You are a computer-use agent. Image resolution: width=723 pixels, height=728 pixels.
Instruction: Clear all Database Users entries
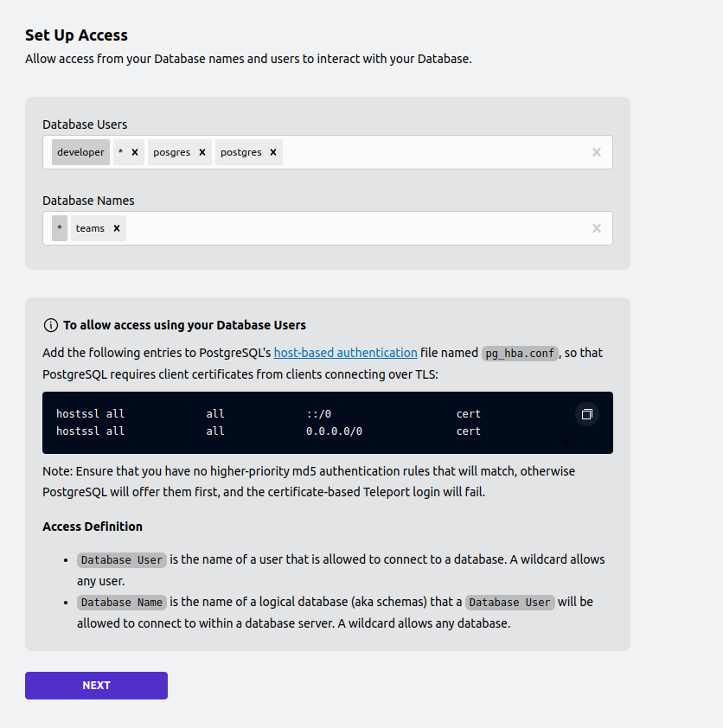pyautogui.click(x=597, y=152)
